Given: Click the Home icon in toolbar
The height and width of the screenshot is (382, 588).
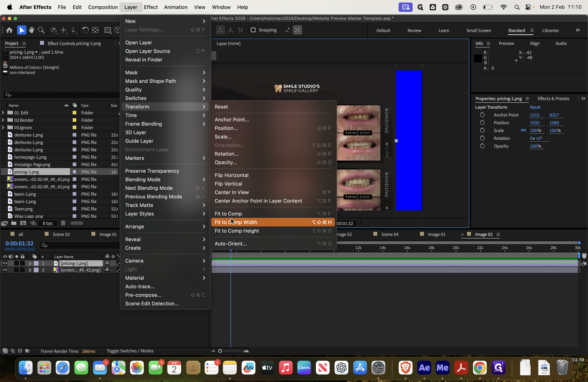Looking at the screenshot, I should tap(9, 30).
